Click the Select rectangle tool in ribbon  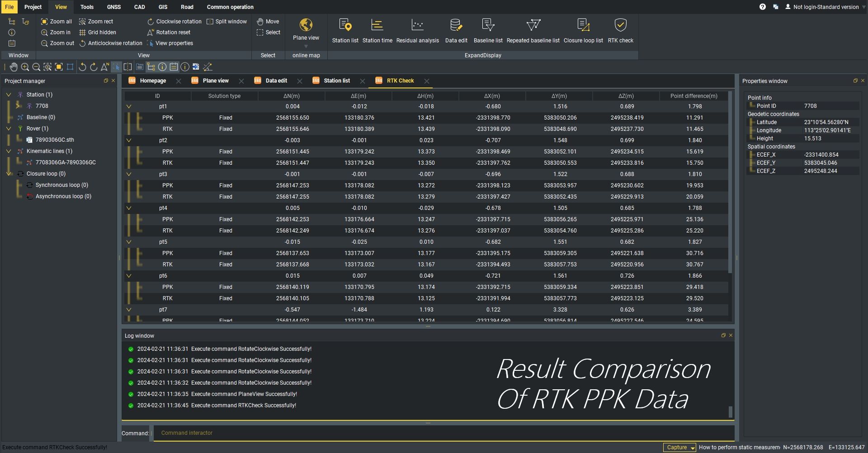[269, 33]
